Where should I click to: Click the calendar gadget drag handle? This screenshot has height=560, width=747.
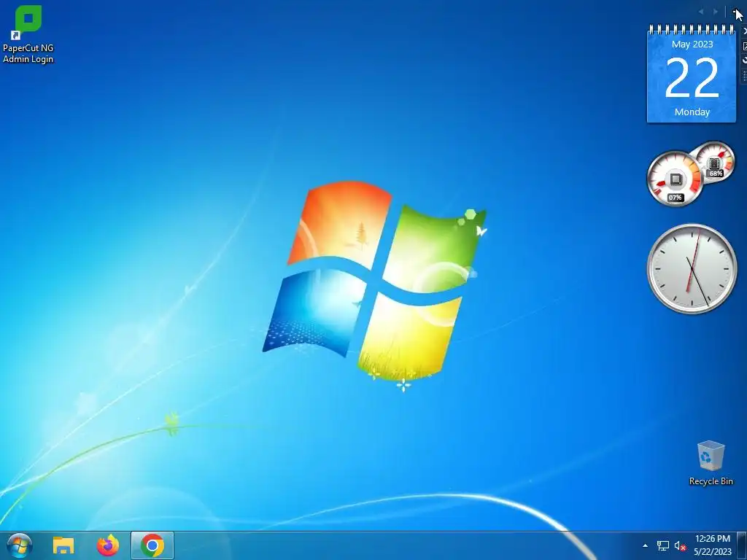click(x=743, y=76)
